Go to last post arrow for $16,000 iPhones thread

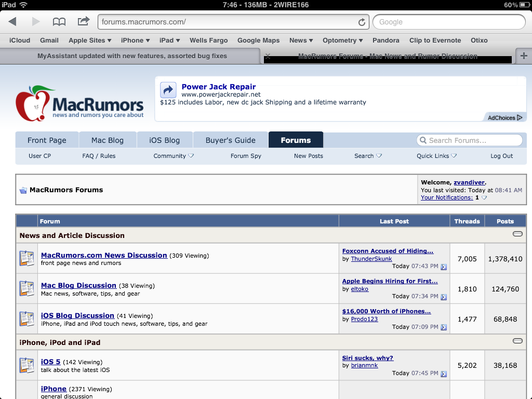point(444,327)
